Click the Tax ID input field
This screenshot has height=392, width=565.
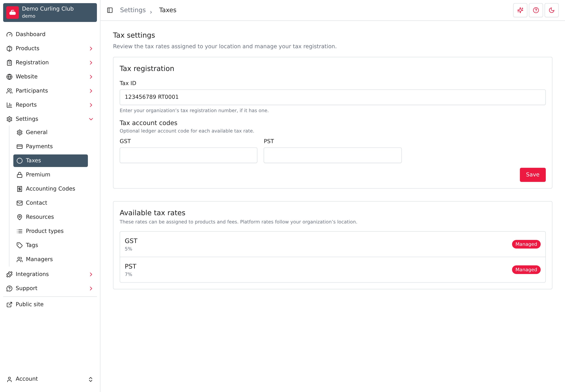332,97
